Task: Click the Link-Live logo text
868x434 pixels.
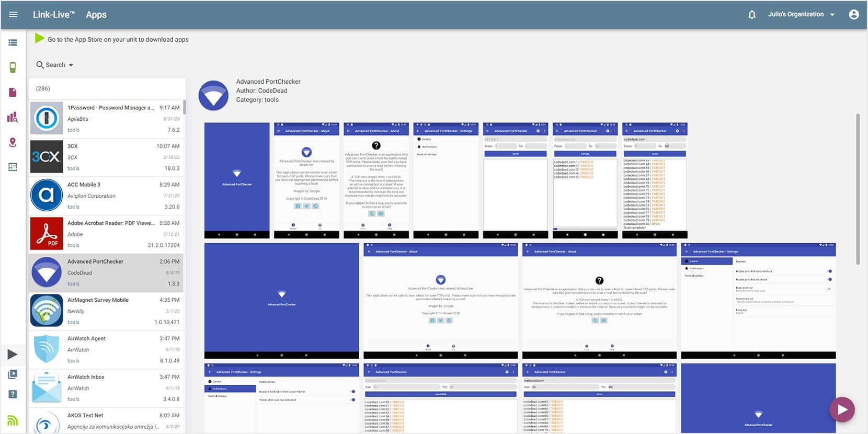Action: click(x=53, y=15)
